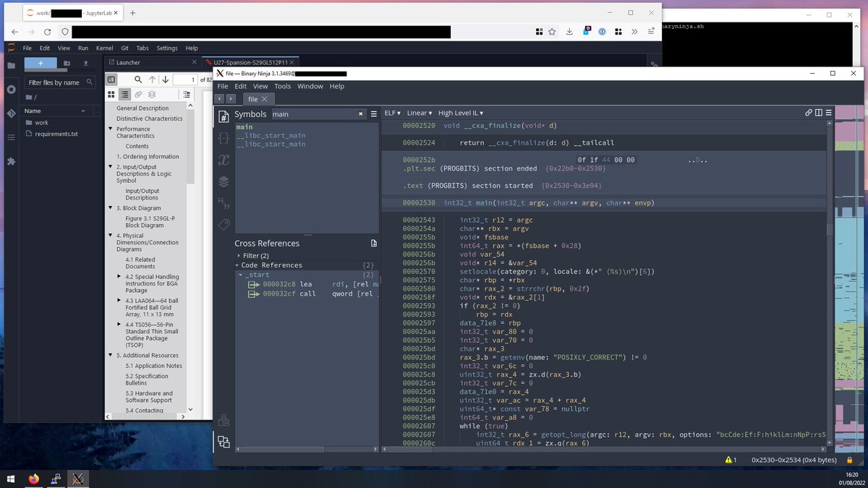Collapse 3. Block Diagram outline item
This screenshot has height=488, width=868.
tap(110, 208)
